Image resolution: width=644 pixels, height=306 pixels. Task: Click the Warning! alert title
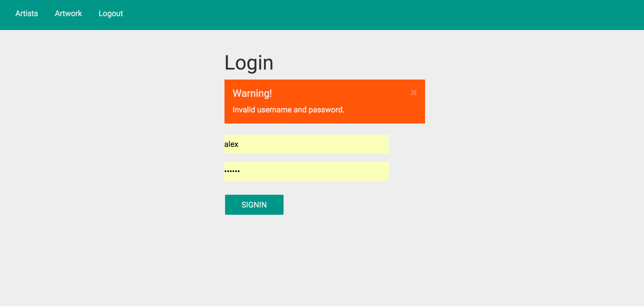[x=252, y=93]
